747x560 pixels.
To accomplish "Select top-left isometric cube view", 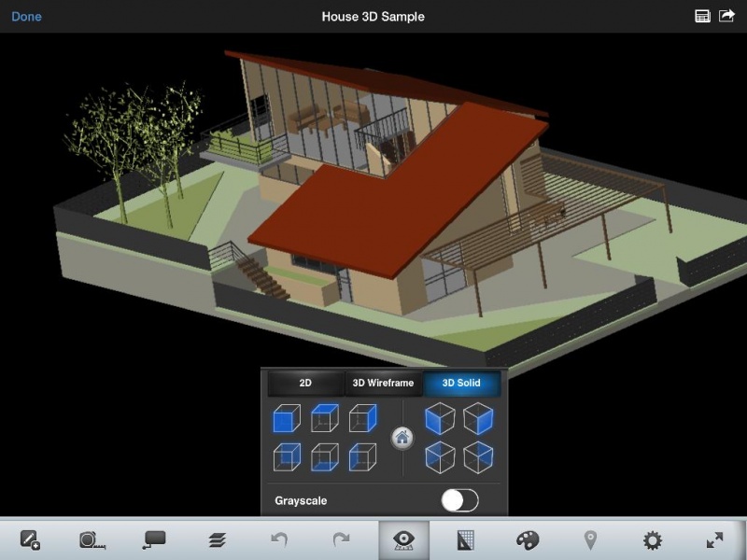I will pos(440,418).
